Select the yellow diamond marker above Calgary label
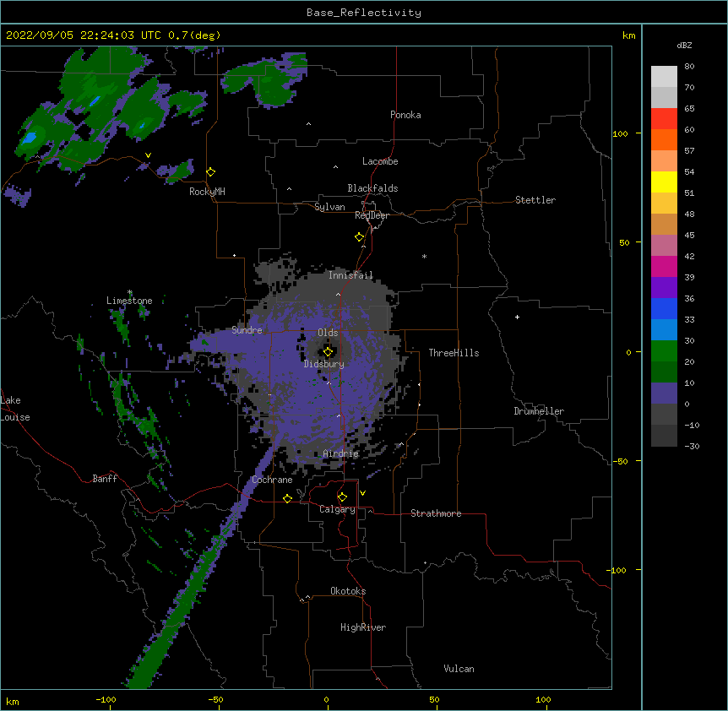 tap(342, 497)
